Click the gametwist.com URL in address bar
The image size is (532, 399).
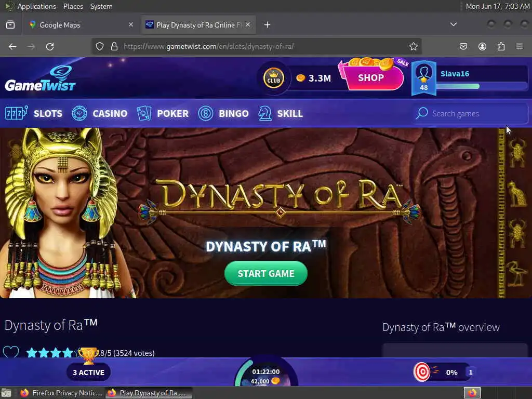(x=209, y=46)
